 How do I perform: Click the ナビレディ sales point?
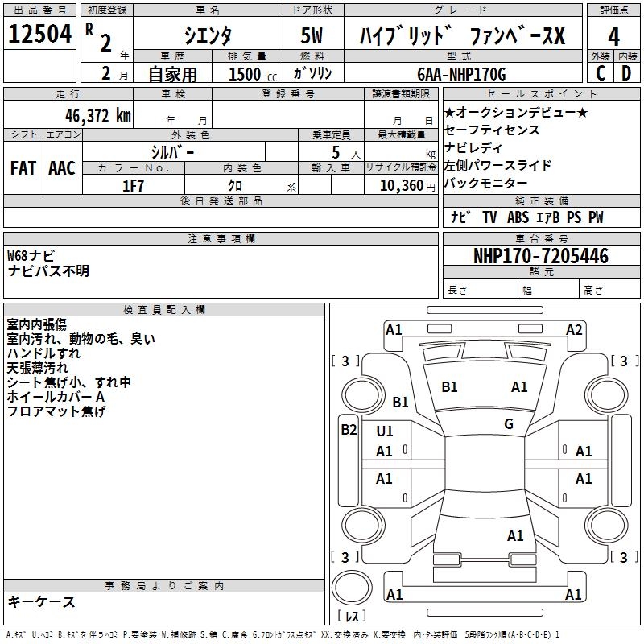(x=473, y=147)
